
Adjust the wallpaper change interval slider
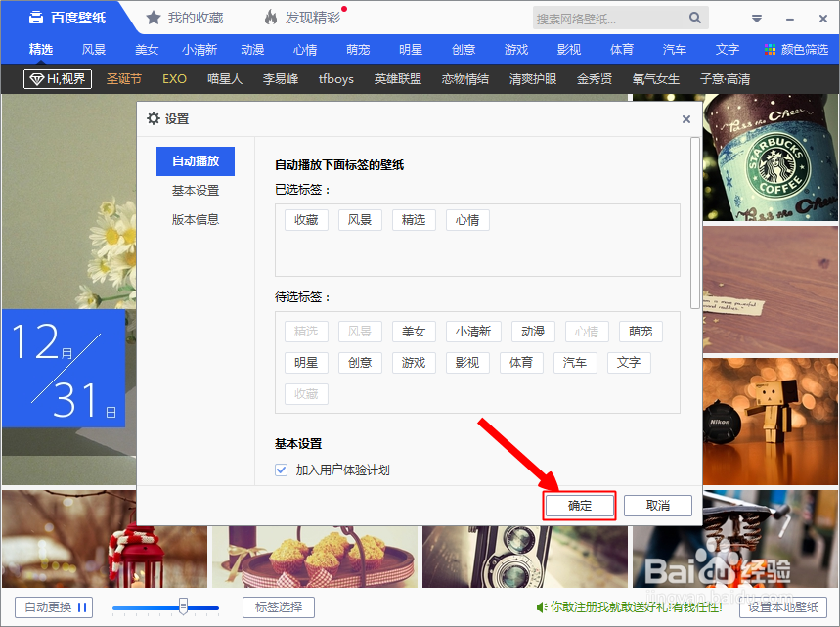[182, 605]
